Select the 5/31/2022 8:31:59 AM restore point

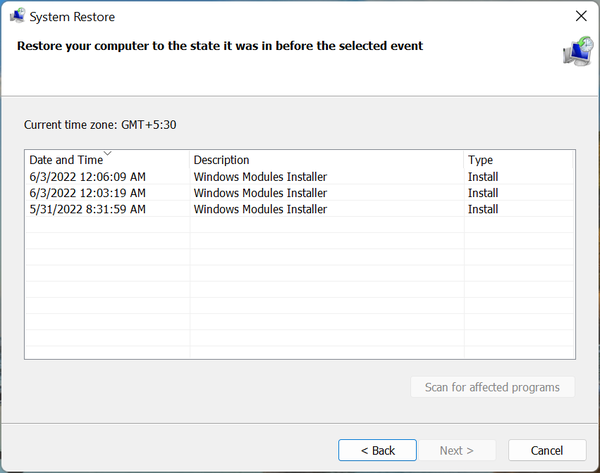pos(88,209)
